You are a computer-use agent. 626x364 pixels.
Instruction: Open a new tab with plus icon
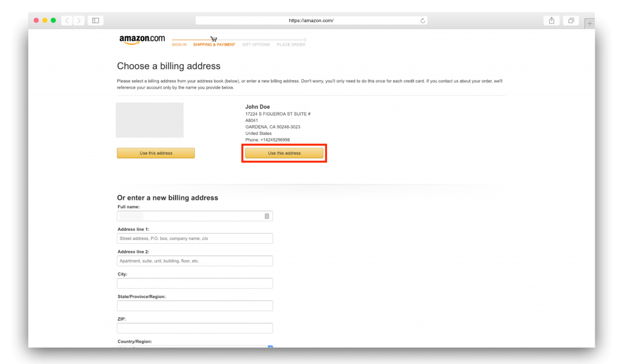pyautogui.click(x=590, y=24)
